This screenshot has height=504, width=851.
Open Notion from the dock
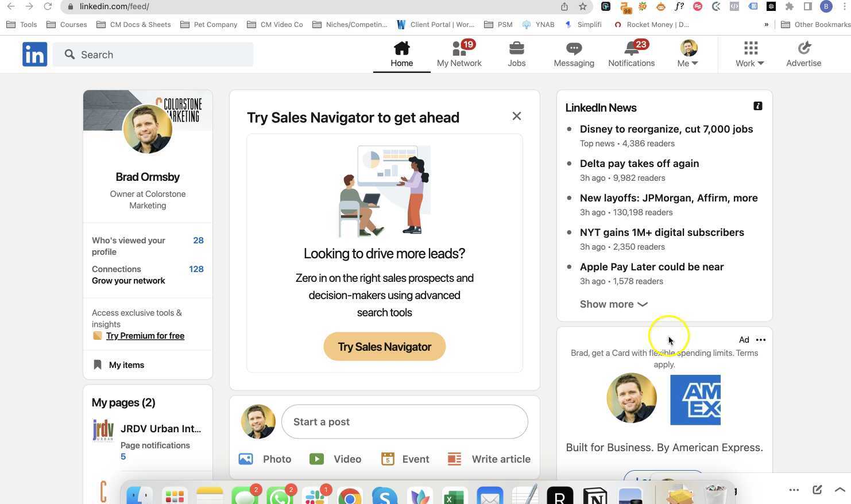(595, 496)
